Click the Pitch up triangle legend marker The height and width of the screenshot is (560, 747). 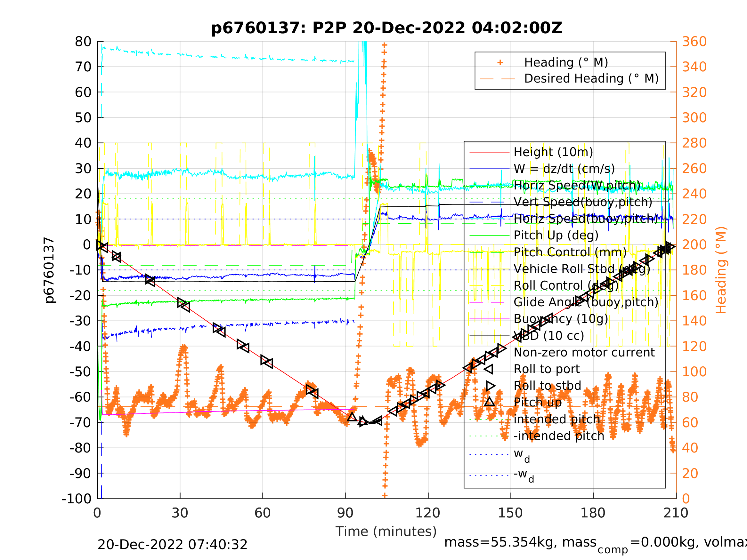click(x=489, y=402)
